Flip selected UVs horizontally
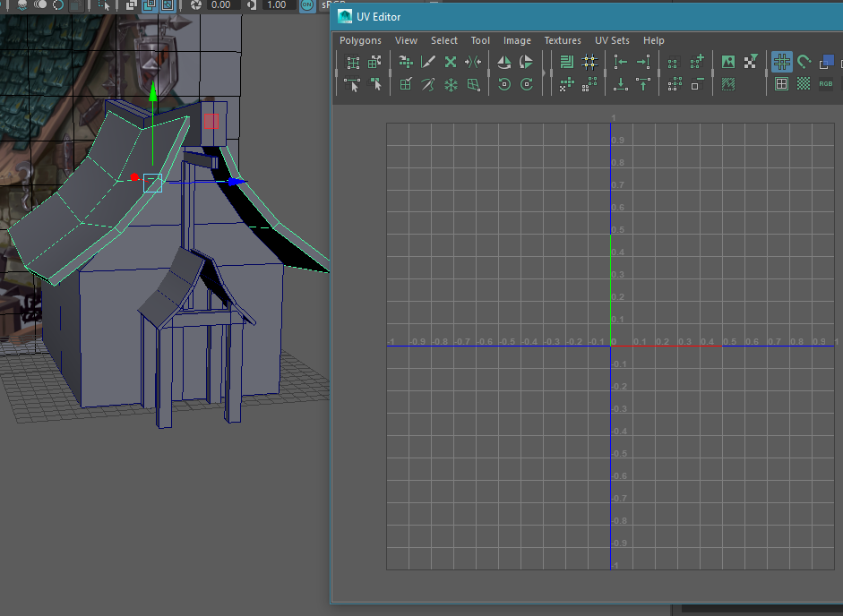The image size is (843, 616). pyautogui.click(x=504, y=62)
